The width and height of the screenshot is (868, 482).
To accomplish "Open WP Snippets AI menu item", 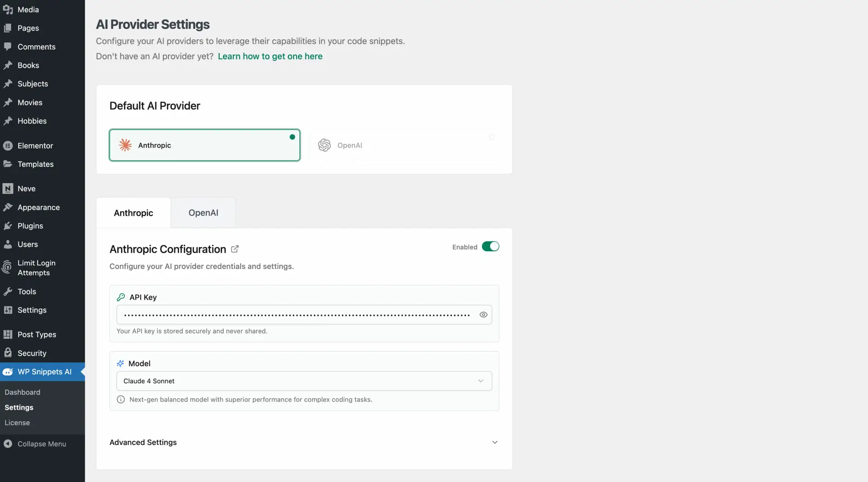I will click(42, 372).
